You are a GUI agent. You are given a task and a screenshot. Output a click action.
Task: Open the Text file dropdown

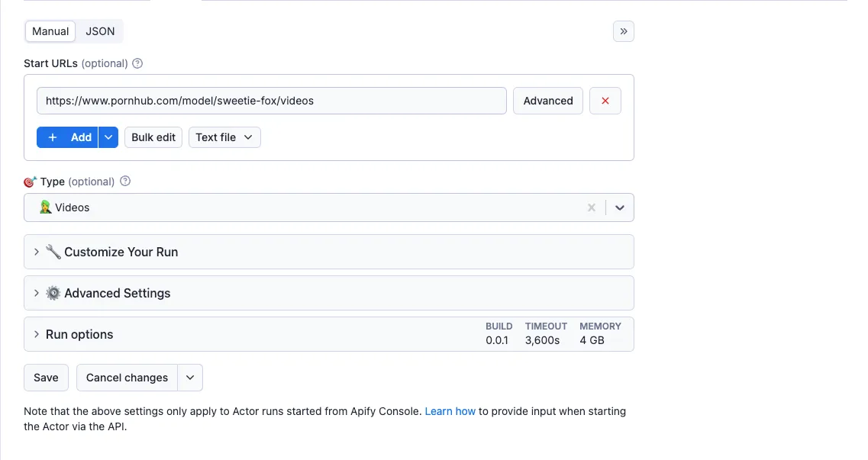[x=224, y=137]
